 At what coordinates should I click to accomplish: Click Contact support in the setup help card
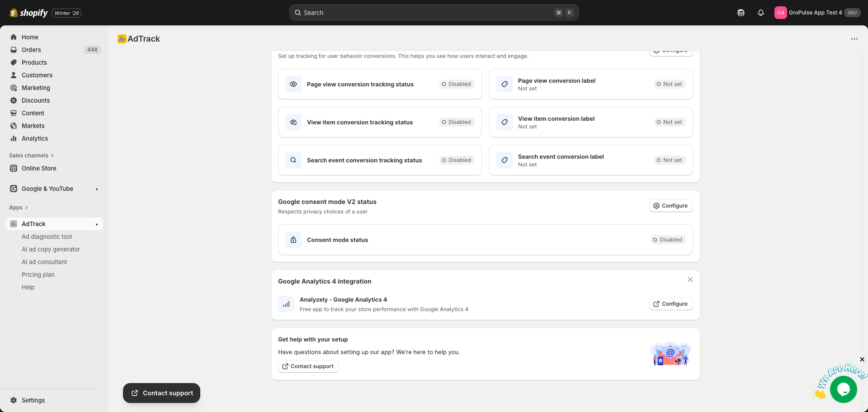[308, 366]
